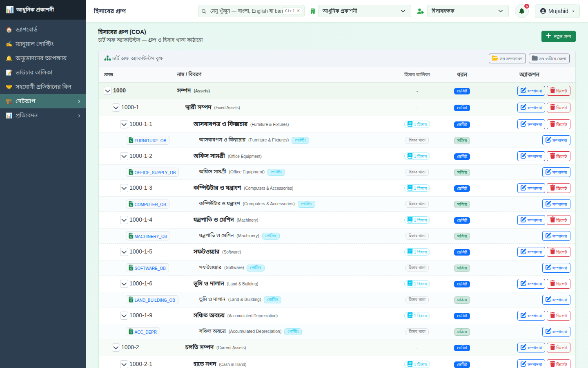Collapse the 1000 সম্পদ group row

(x=107, y=91)
